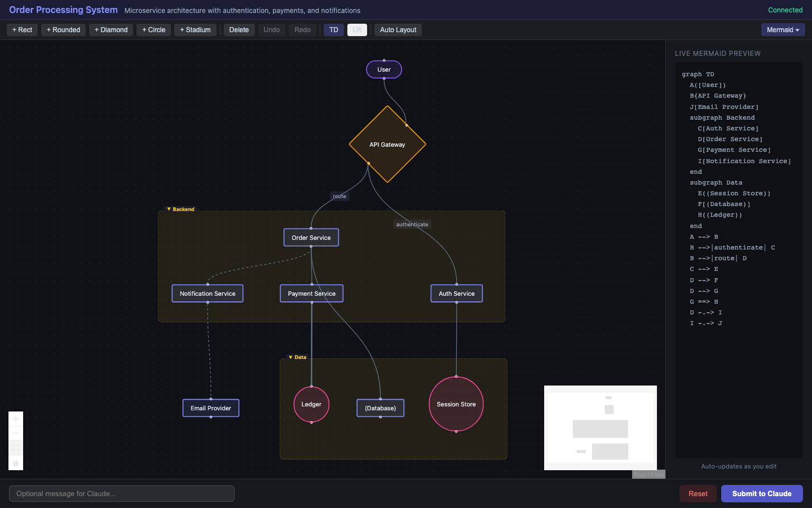The height and width of the screenshot is (508, 812).
Task: Select the Notification Service node
Action: coord(208,294)
